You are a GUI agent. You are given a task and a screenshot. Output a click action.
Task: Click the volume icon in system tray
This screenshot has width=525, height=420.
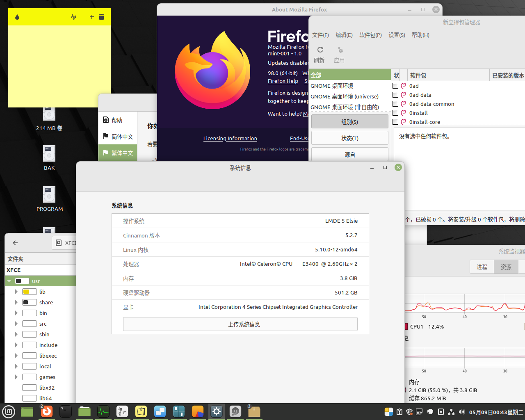point(461,412)
